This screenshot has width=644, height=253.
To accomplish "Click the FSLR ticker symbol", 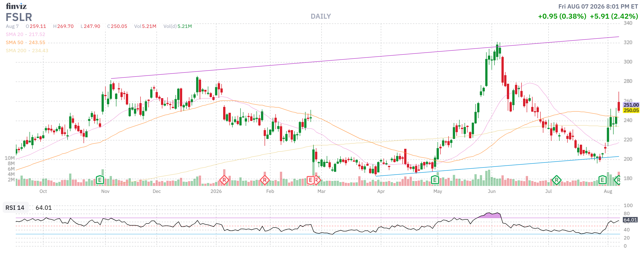I will click(19, 17).
